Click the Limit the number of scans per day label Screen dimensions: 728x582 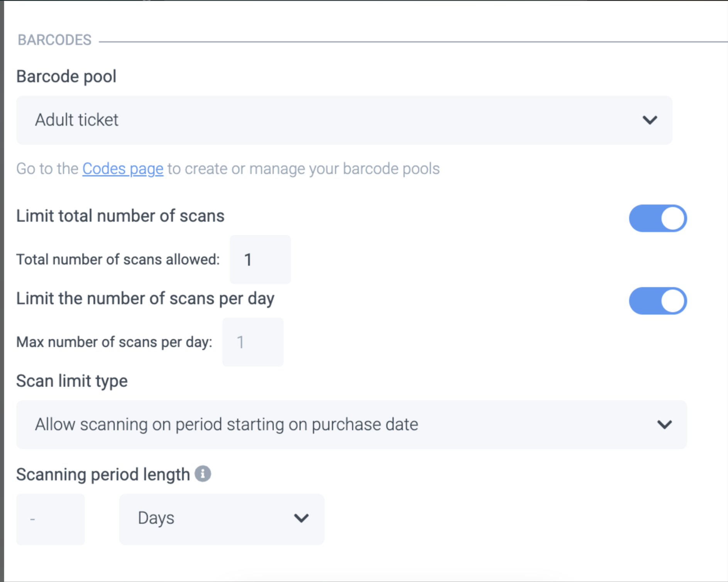click(x=145, y=299)
